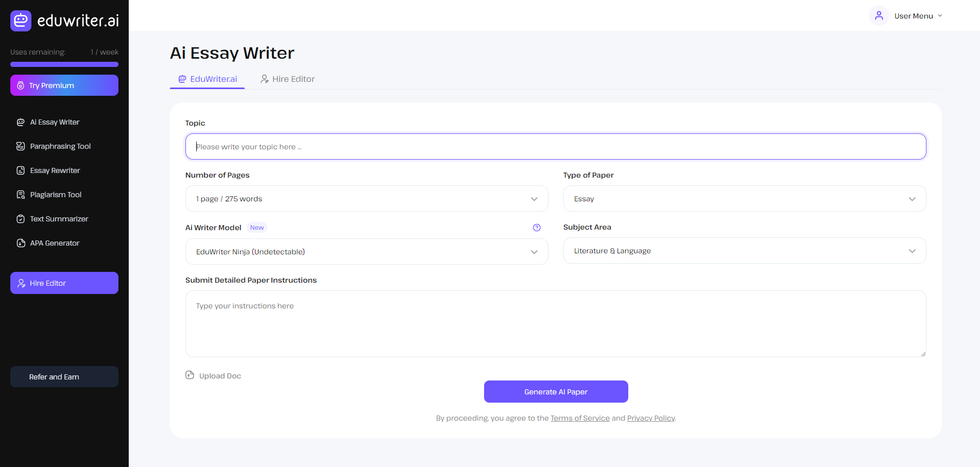Image resolution: width=980 pixels, height=467 pixels.
Task: Click the APA Generator sidebar icon
Action: click(21, 243)
